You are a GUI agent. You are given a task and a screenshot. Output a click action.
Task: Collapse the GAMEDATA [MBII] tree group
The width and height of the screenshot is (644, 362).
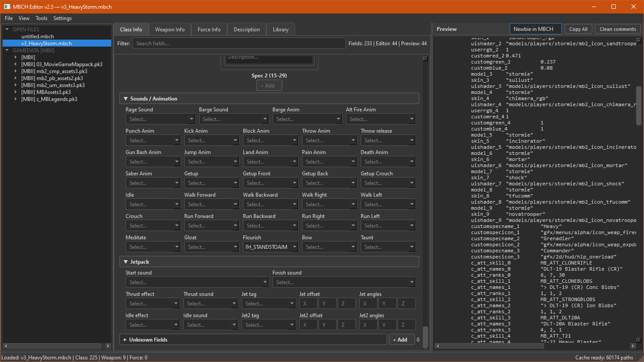click(x=7, y=50)
